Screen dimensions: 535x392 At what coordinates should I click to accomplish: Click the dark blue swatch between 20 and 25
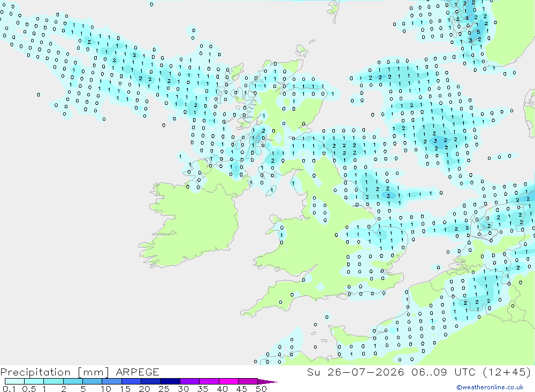click(151, 381)
